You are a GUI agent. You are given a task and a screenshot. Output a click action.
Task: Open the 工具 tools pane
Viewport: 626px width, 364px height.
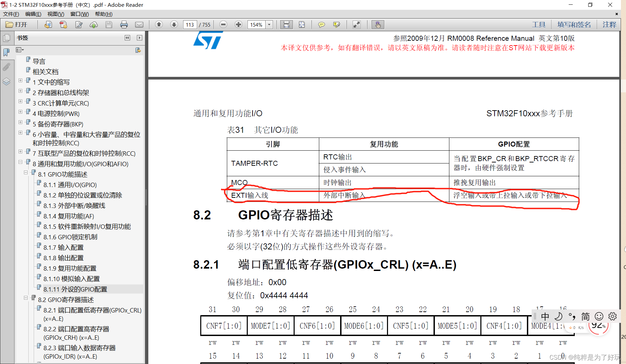tap(539, 25)
